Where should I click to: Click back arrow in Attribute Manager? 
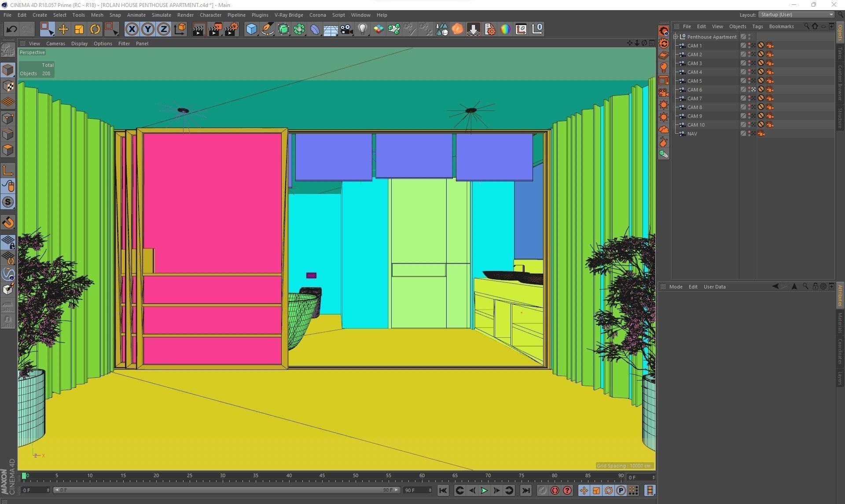click(x=775, y=286)
